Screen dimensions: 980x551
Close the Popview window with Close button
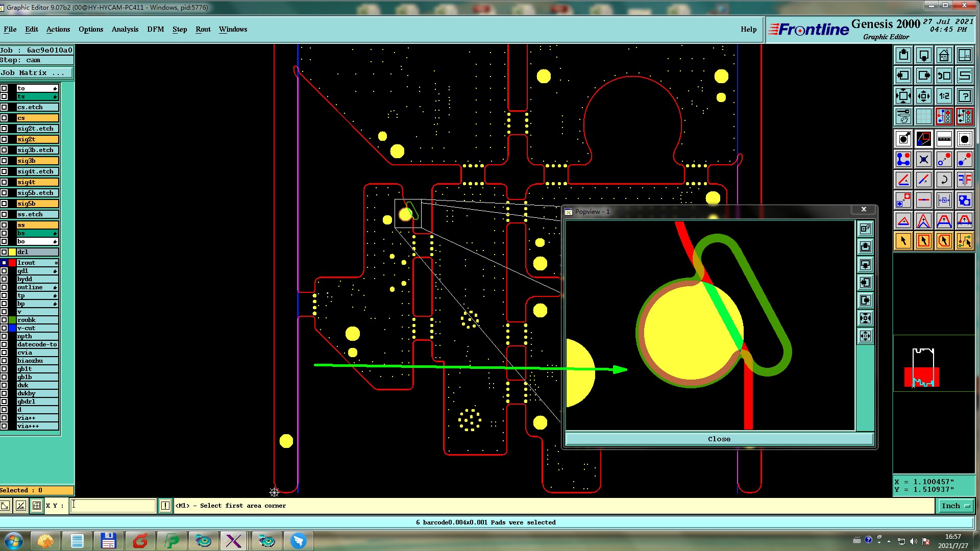click(719, 439)
